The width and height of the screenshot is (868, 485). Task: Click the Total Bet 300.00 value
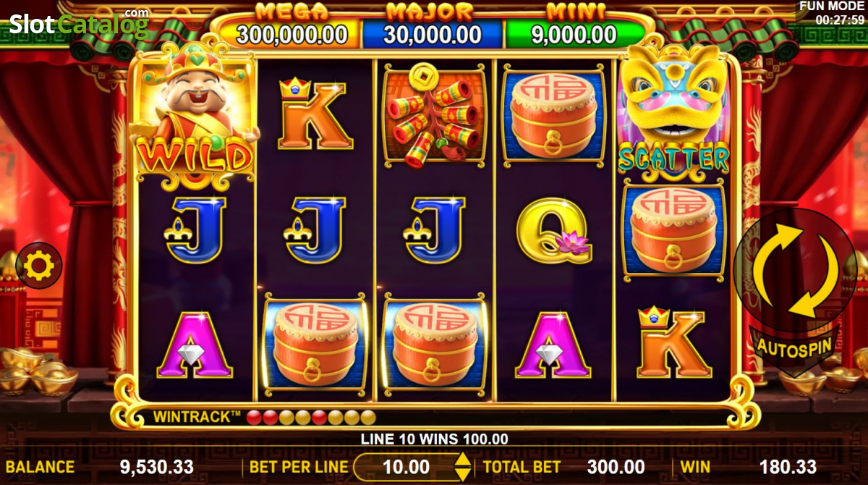615,467
